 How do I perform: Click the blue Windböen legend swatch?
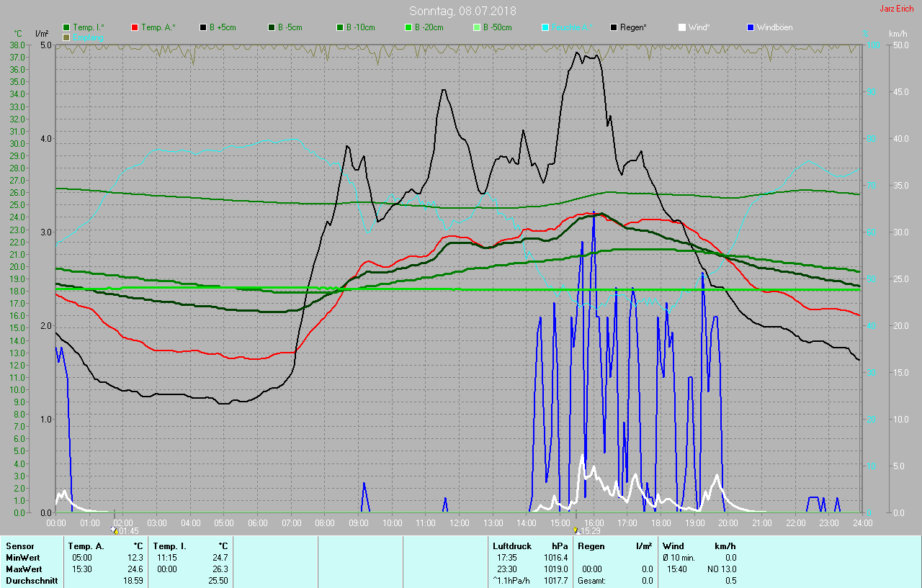coord(751,27)
